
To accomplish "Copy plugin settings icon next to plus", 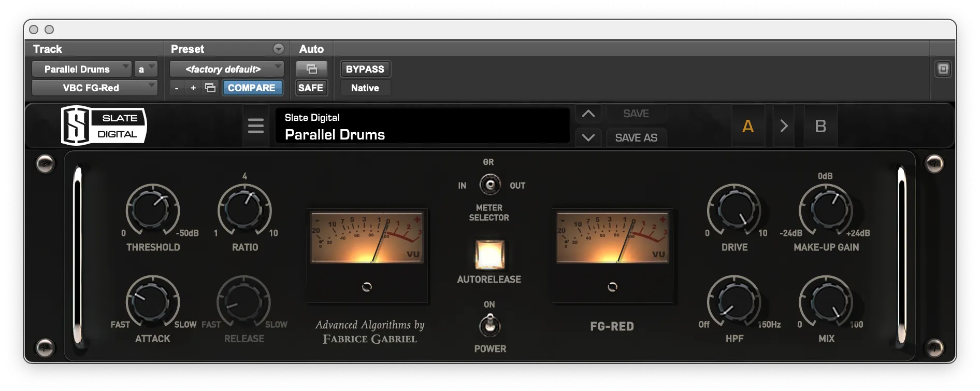I will [210, 88].
